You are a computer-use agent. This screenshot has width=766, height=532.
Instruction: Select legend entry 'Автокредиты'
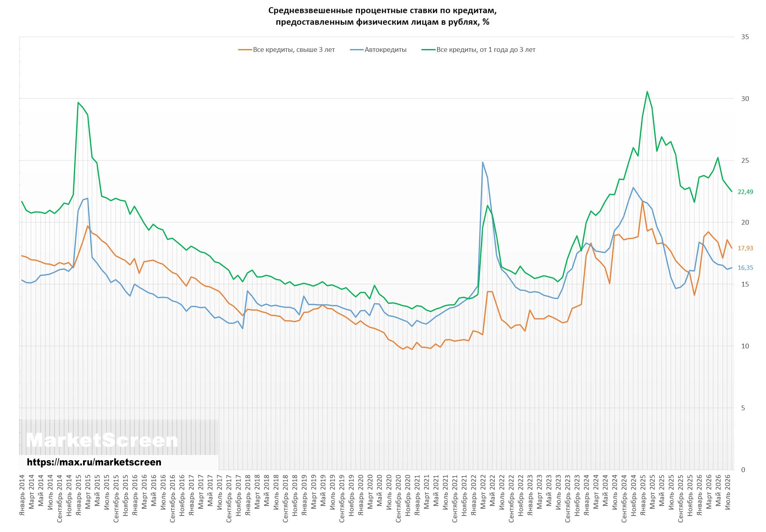pos(385,50)
